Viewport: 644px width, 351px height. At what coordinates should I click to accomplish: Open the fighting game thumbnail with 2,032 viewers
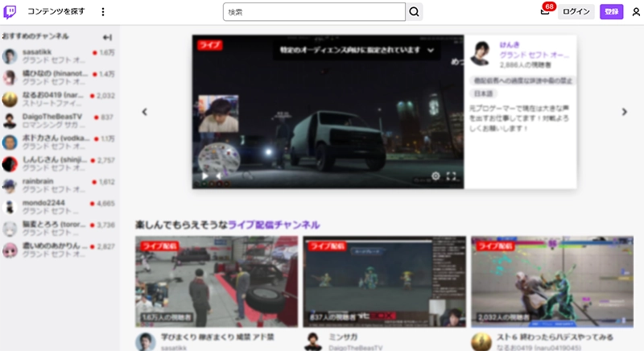552,282
